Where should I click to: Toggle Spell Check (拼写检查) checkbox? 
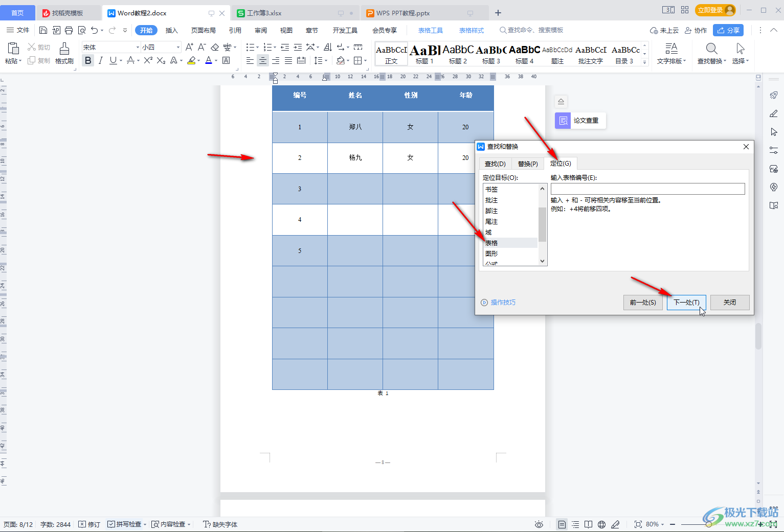click(x=111, y=524)
